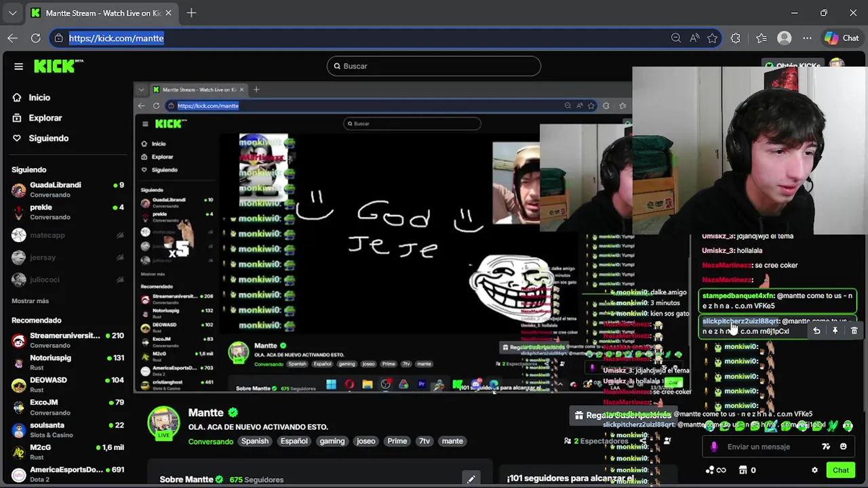Click the Obtén KICKs button
868x488 pixels.
pyautogui.click(x=793, y=66)
